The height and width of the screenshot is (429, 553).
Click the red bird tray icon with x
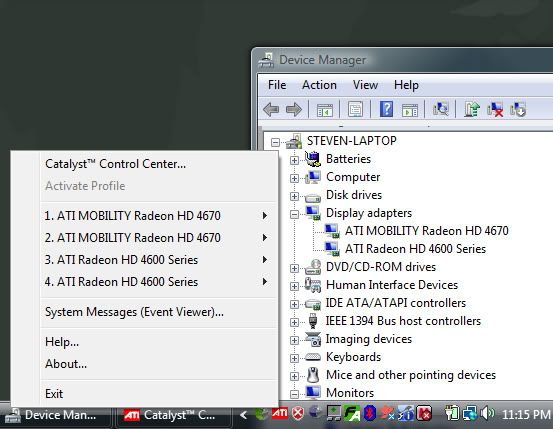(x=387, y=413)
